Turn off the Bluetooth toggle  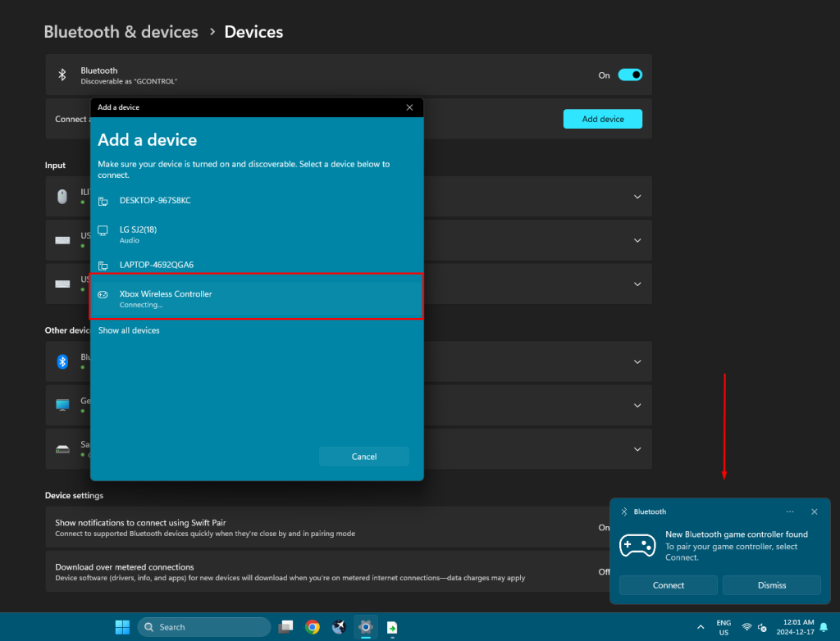pos(630,74)
